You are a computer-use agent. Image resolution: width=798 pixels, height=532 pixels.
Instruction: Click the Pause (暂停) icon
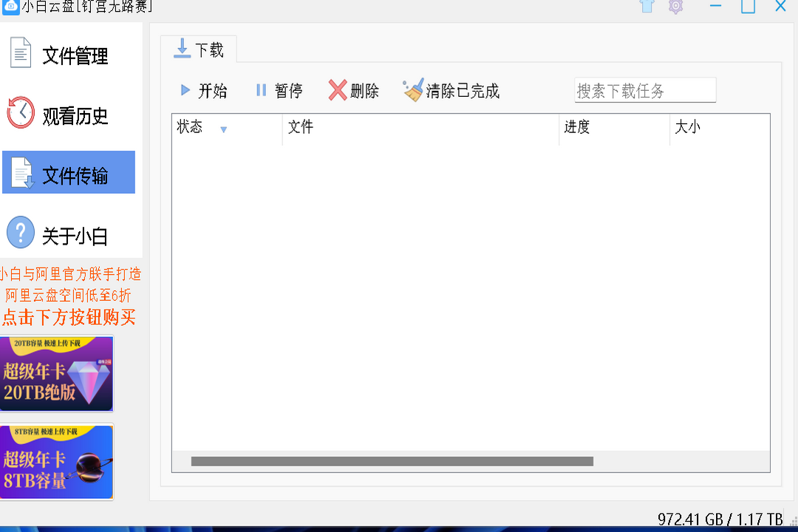262,90
